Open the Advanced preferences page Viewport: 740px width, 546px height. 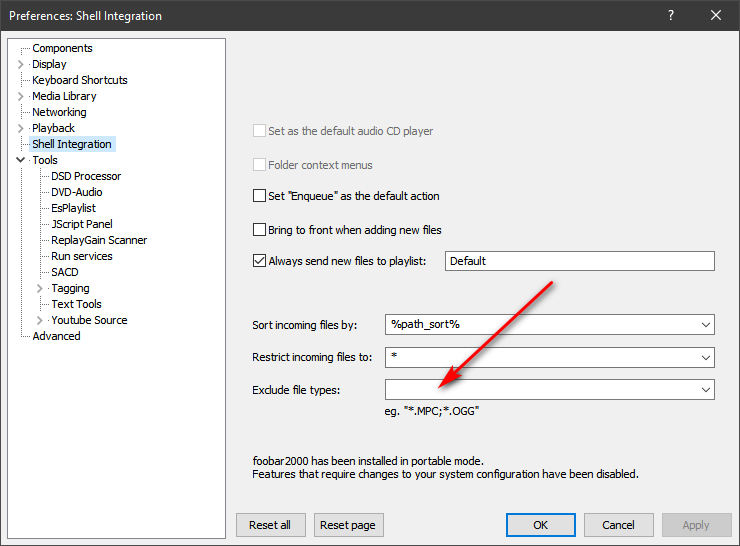click(56, 336)
